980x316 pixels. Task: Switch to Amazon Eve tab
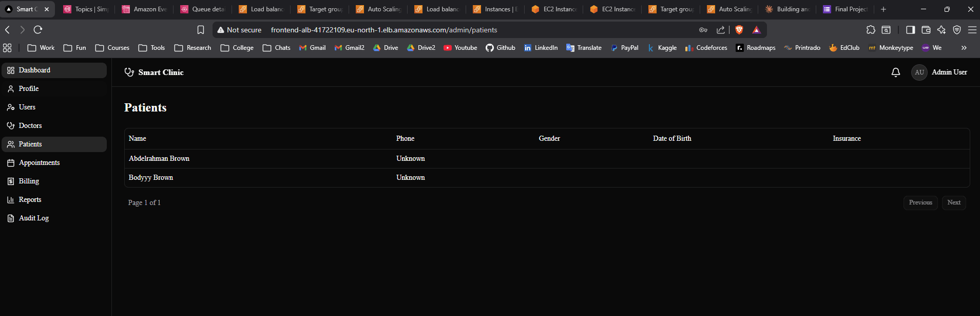click(x=145, y=9)
